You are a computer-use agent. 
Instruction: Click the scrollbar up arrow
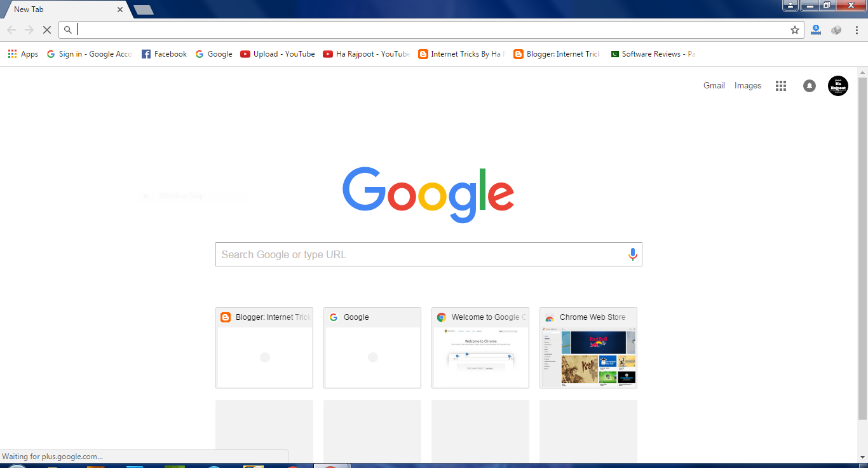pos(862,71)
